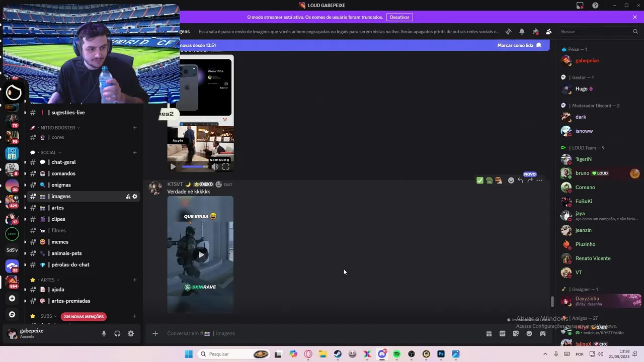644x362 pixels.
Task: Show hidden system tray icons
Action: coord(545,354)
